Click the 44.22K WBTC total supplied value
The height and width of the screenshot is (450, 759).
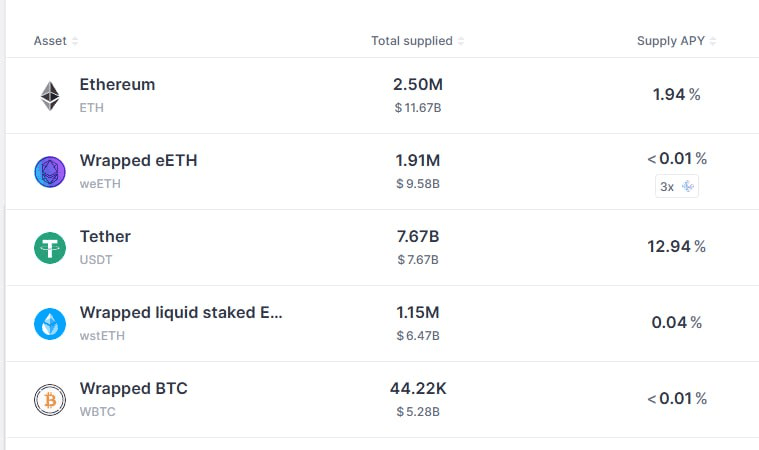coord(418,389)
